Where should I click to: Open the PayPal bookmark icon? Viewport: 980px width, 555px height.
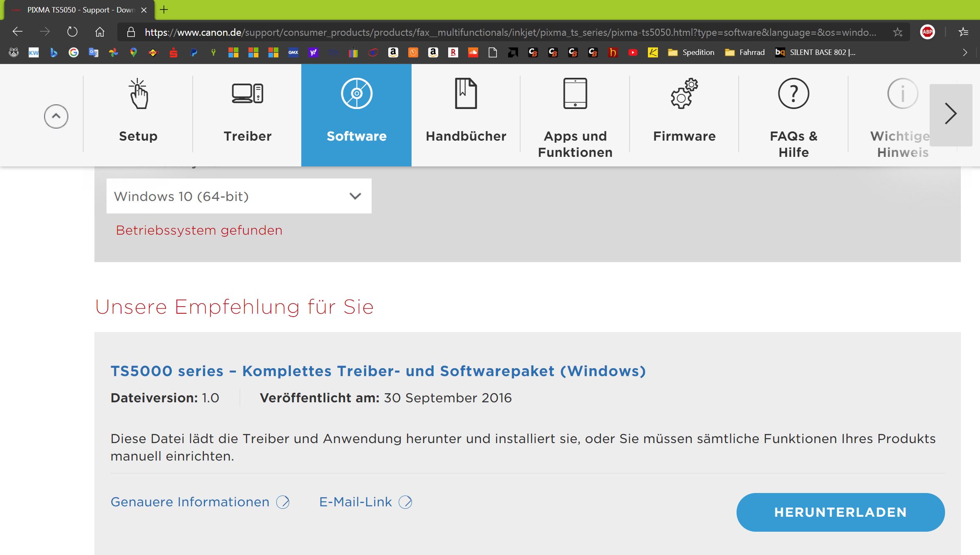tap(194, 52)
